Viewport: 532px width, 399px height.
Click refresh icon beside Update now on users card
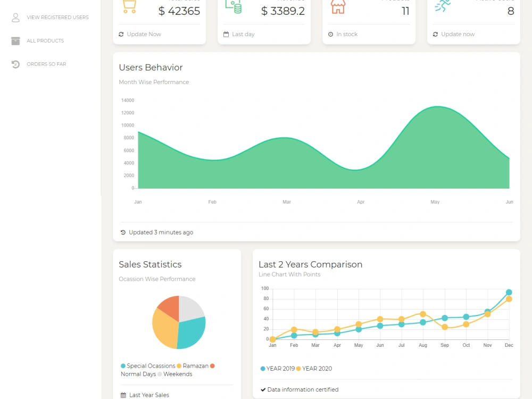pyautogui.click(x=435, y=34)
